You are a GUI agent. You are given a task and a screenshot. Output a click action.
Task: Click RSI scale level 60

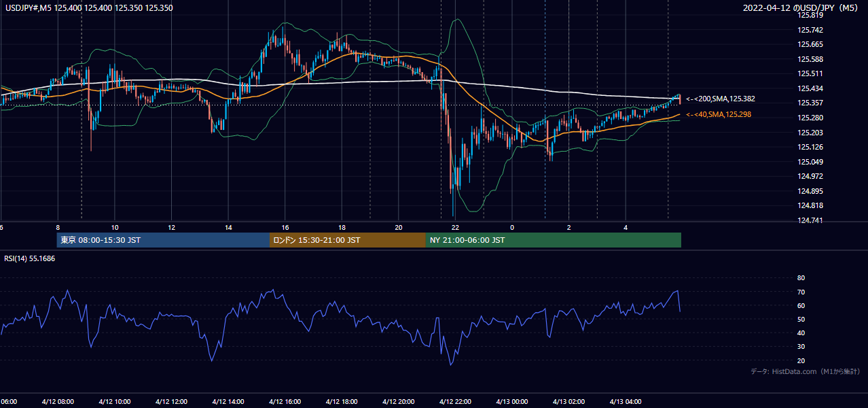click(x=801, y=305)
